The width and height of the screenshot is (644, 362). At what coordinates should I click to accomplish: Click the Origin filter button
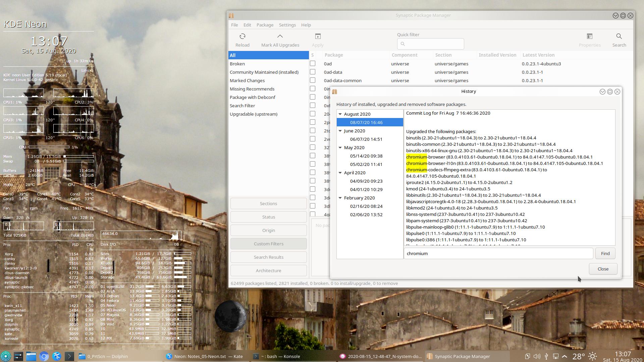(x=268, y=230)
